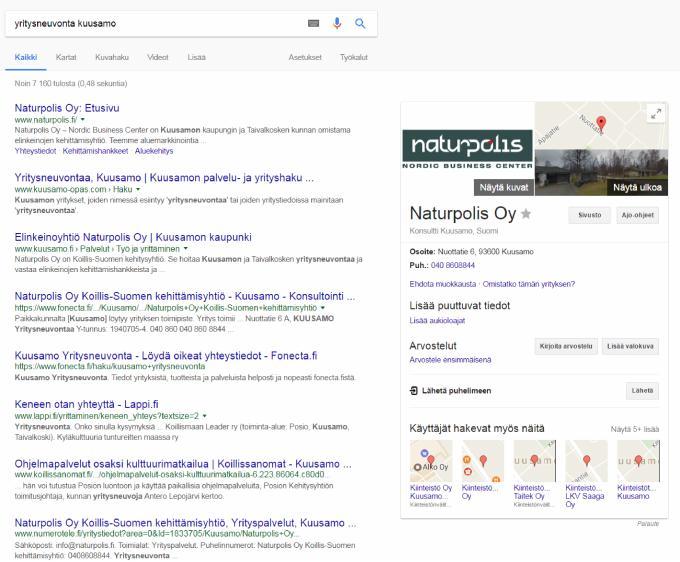Open the on-screen keyboard icon in search bar

click(x=313, y=23)
